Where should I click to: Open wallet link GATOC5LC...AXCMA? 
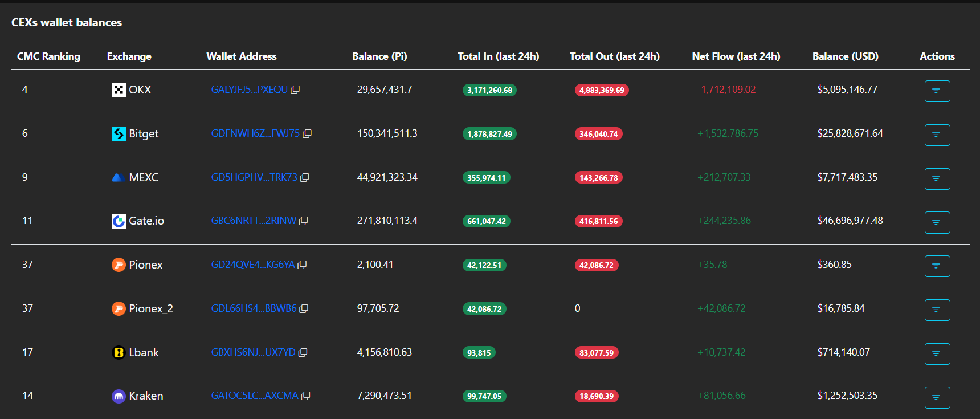[x=255, y=396]
